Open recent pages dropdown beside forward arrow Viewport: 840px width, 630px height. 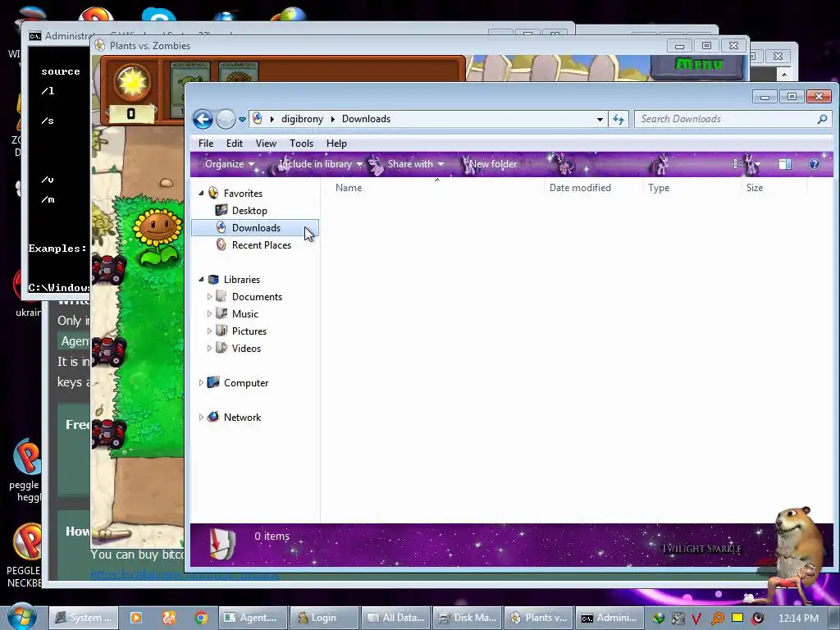[x=242, y=120]
